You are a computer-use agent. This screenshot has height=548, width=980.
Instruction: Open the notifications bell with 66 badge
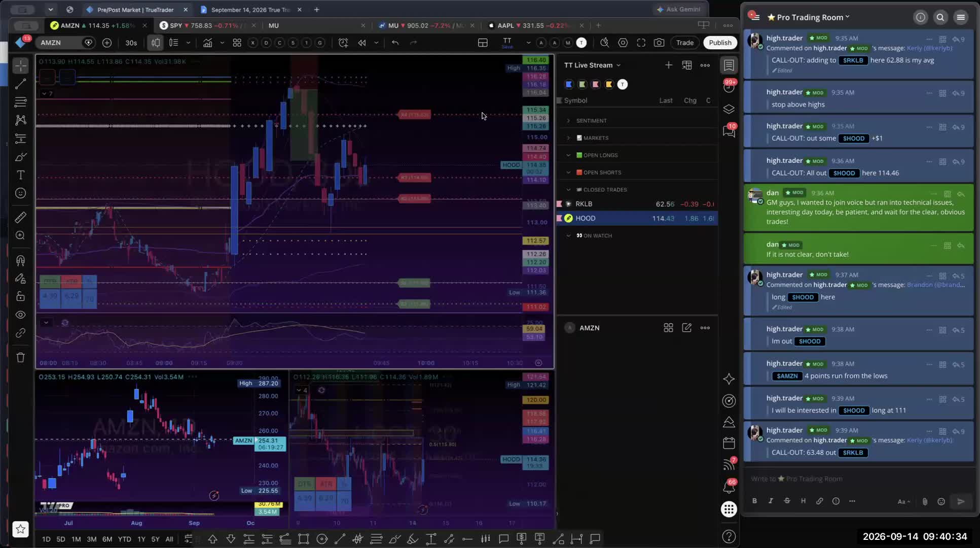(x=729, y=487)
